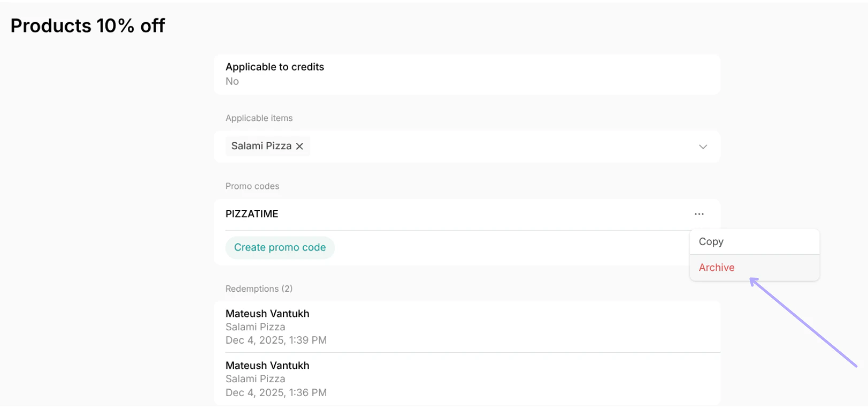Image resolution: width=868 pixels, height=409 pixels.
Task: Open the Dec 4, 2025, 1:36 PM redemption
Action: pos(467,378)
